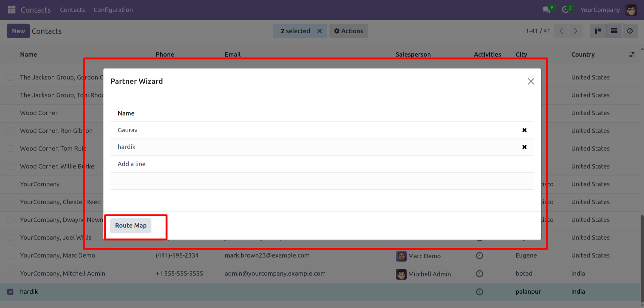Clear the 2 selected records with X
644x308 pixels.
pyautogui.click(x=320, y=31)
